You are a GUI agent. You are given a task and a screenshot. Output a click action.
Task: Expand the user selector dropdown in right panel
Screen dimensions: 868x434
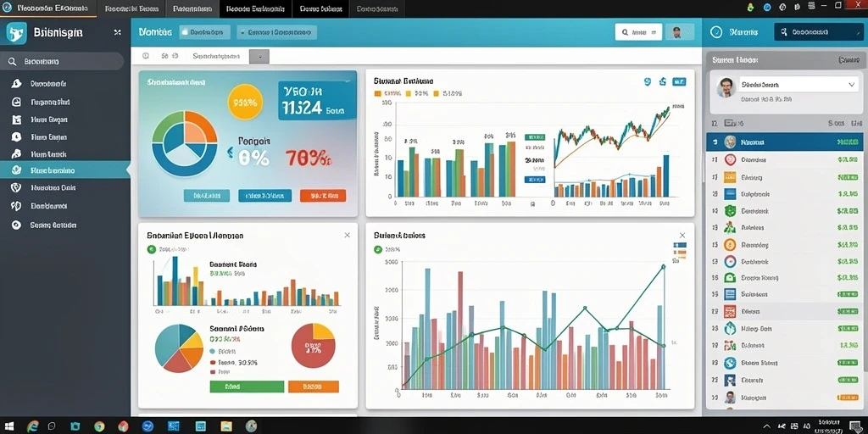[851, 85]
